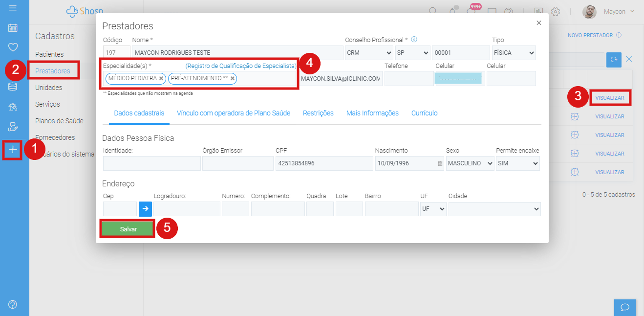Select Prestadores in the Cadastros menu
Image resolution: width=644 pixels, height=316 pixels.
53,71
